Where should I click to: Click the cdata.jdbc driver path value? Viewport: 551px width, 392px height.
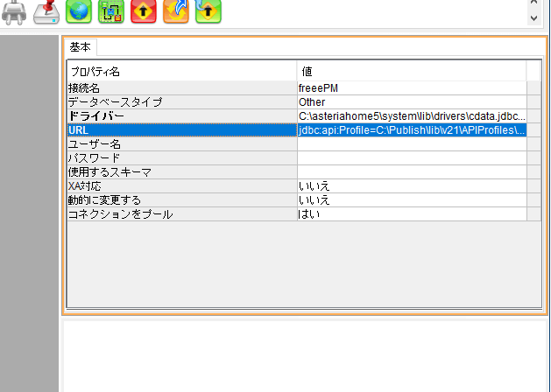[x=412, y=116]
